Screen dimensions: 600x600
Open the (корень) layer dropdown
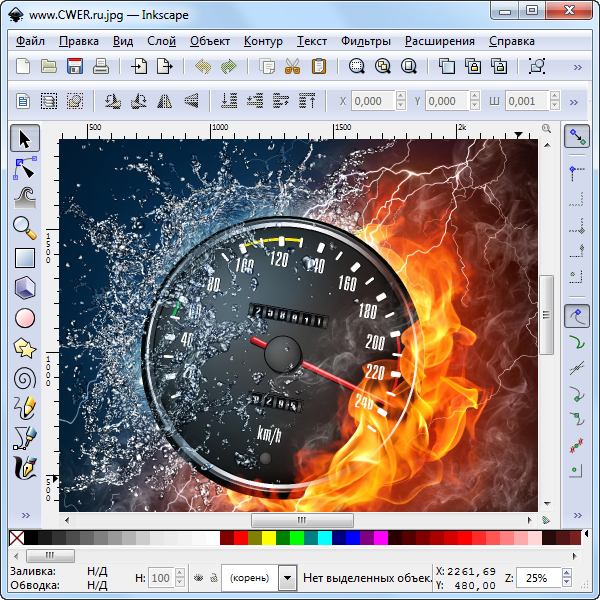(x=287, y=578)
